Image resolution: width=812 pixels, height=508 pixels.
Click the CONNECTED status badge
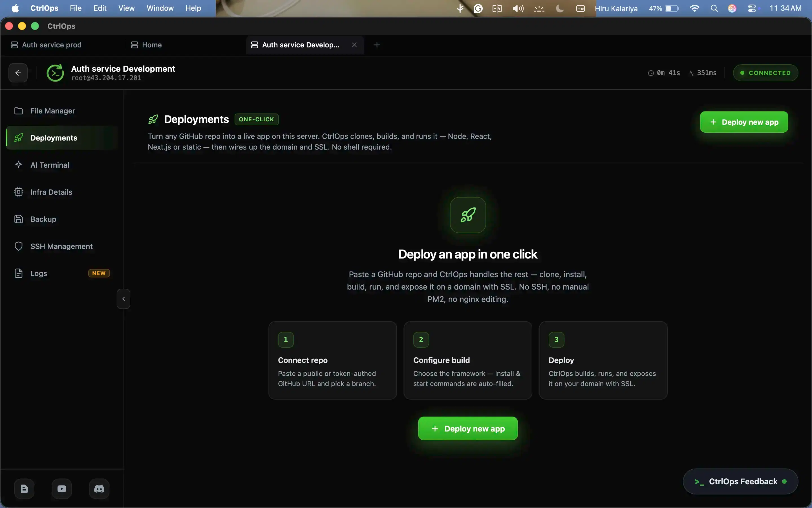(765, 73)
